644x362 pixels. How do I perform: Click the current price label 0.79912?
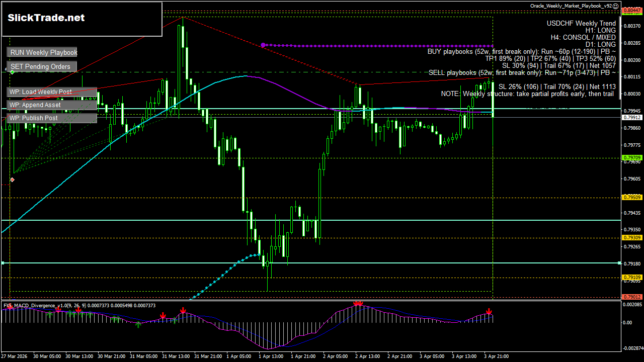click(x=632, y=117)
